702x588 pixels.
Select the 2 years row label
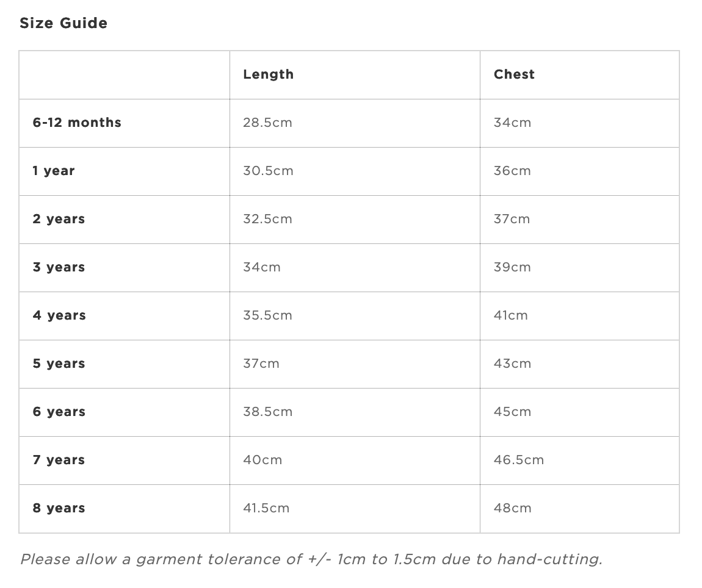(x=59, y=219)
